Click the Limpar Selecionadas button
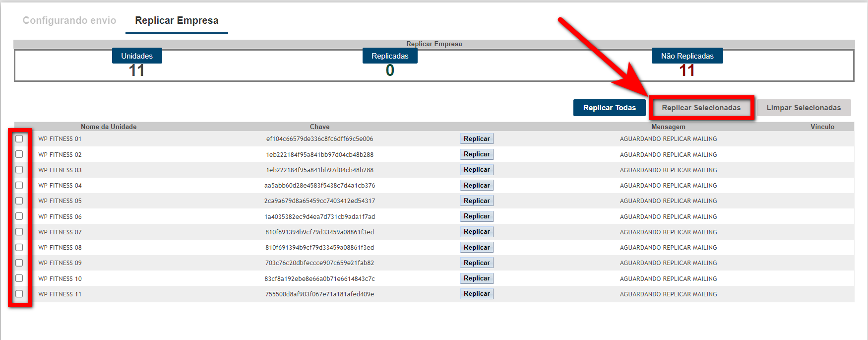Screen dimensions: 868x340 click(803, 108)
